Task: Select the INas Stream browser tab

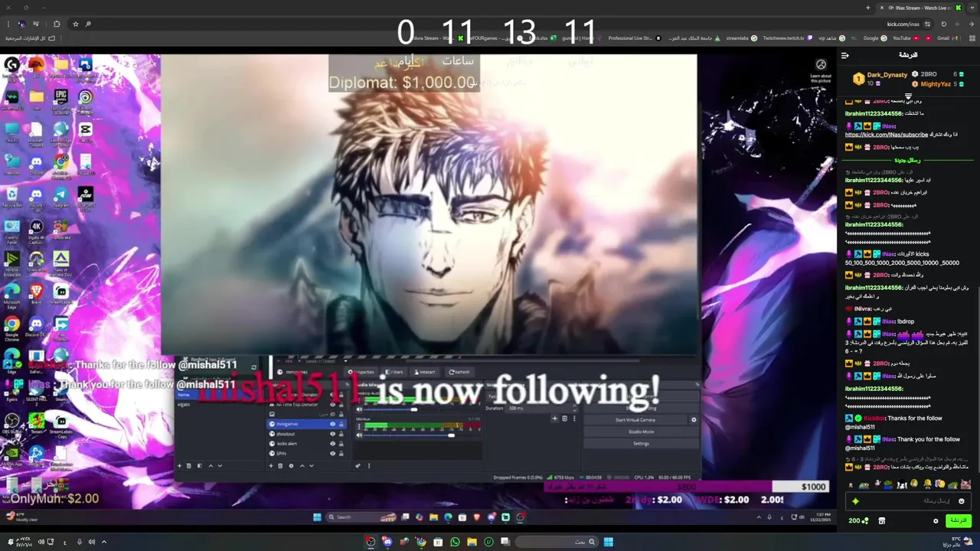Action: point(919,8)
